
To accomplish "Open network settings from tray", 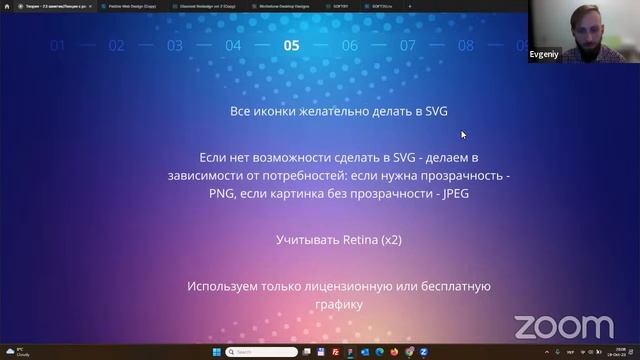I will [583, 352].
